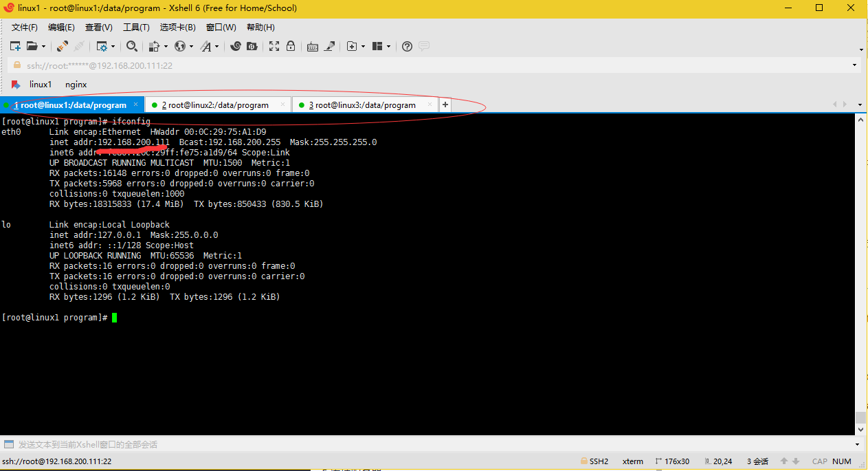Add a new tab with plus button

pos(445,105)
